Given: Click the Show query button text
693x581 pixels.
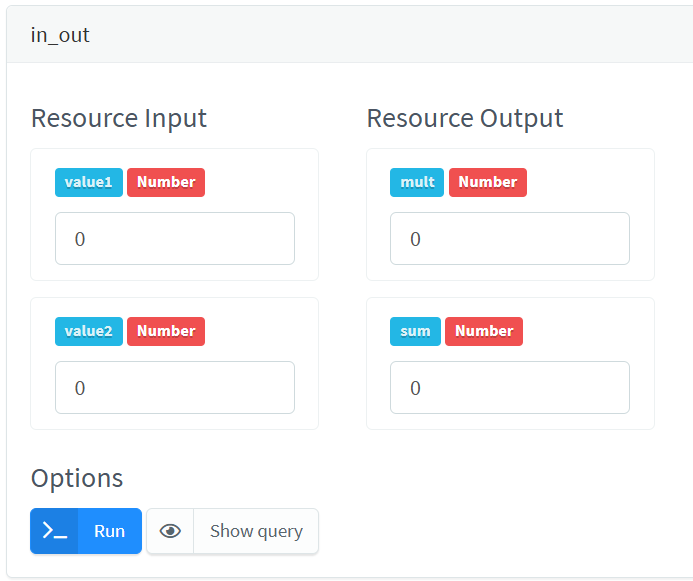Looking at the screenshot, I should point(256,531).
